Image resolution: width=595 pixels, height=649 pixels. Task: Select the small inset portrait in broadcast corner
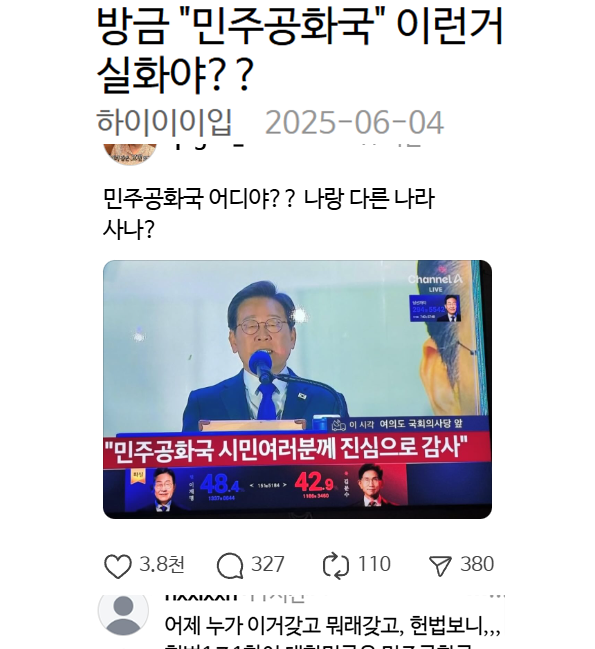[435, 308]
